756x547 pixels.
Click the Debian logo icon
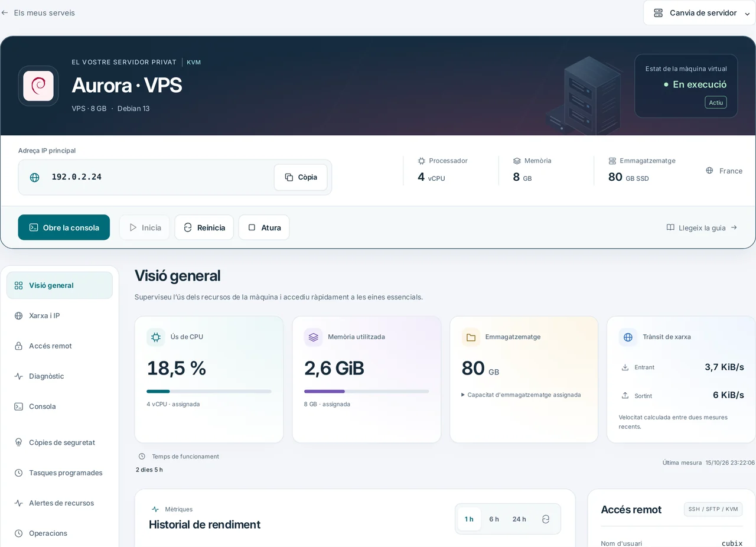tap(38, 86)
